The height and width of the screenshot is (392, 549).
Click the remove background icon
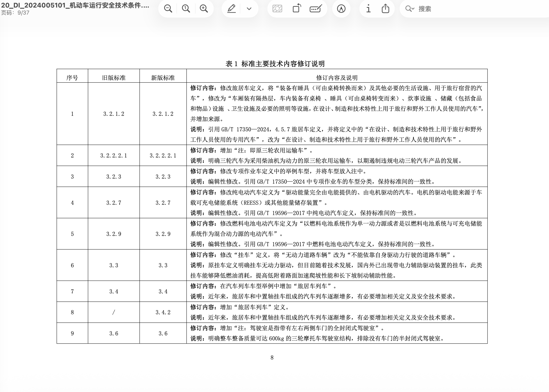click(x=277, y=9)
